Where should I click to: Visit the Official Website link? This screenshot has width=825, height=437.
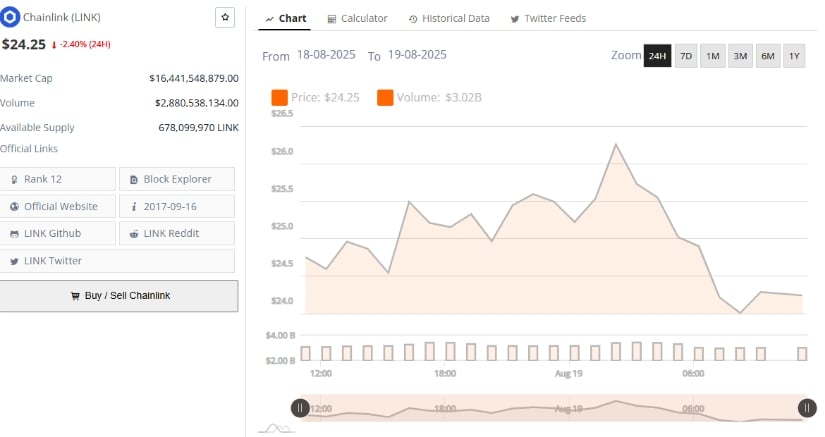coord(57,206)
